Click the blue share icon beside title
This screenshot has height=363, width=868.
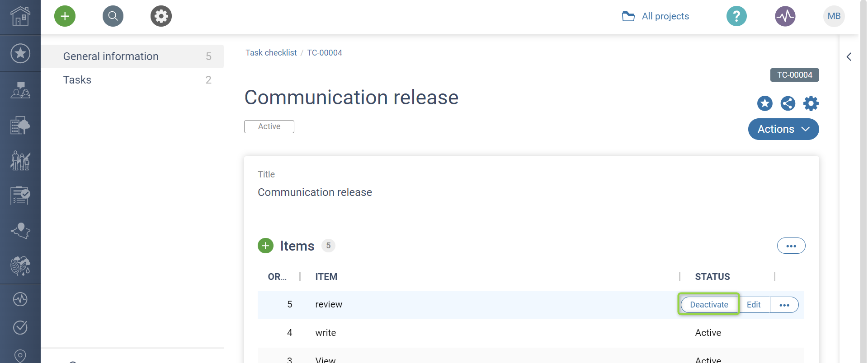tap(788, 103)
